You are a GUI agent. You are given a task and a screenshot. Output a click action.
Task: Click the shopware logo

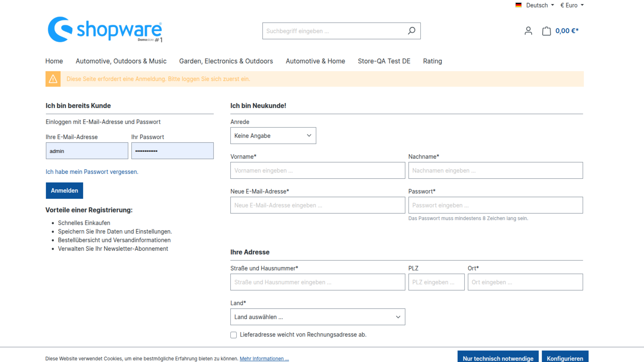coord(105,29)
